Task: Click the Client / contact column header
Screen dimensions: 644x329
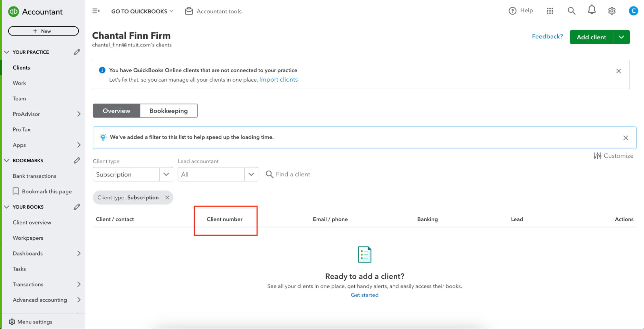Action: (x=115, y=219)
